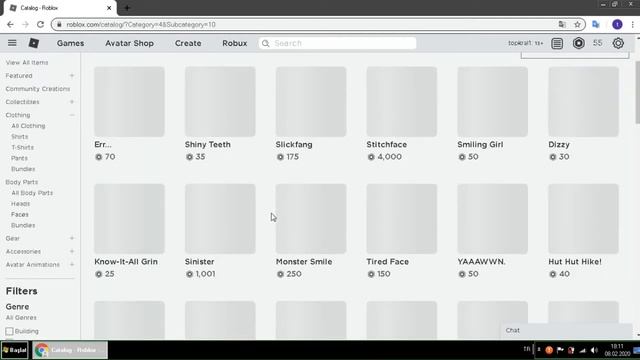Select Pants subcategory
This screenshot has height=360, width=640.
coord(19,158)
